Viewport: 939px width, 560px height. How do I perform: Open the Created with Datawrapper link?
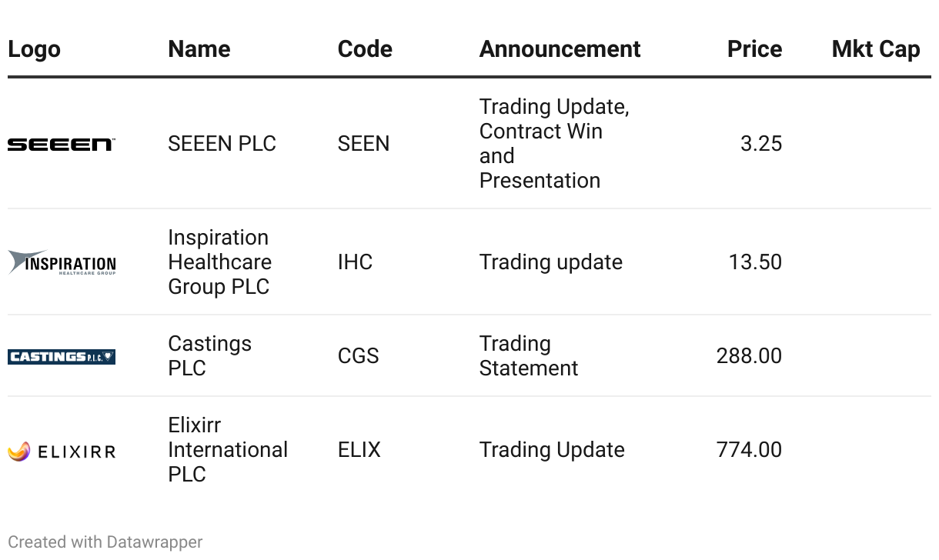105,542
